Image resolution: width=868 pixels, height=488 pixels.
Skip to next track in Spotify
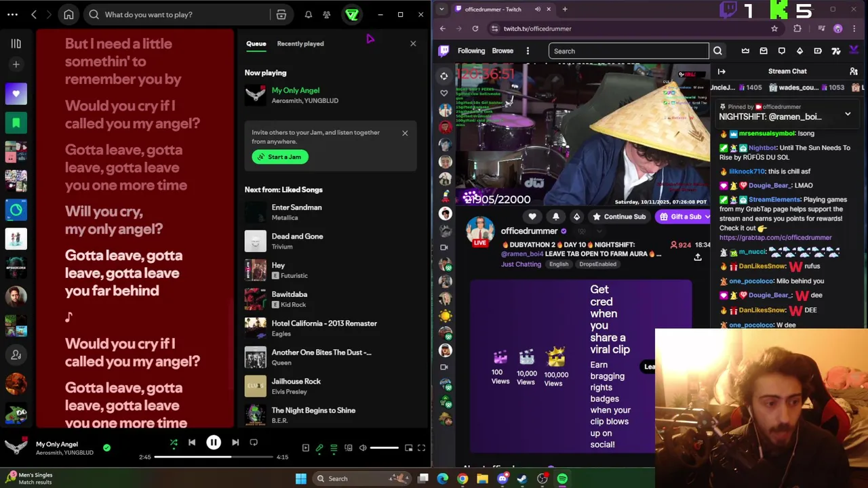pyautogui.click(x=235, y=443)
